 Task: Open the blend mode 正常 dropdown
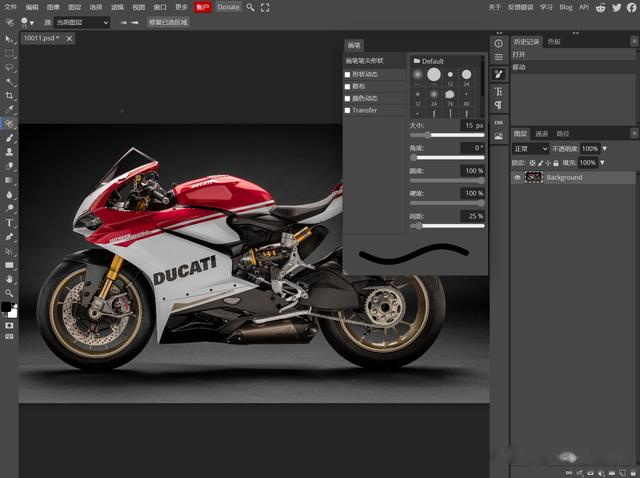coord(530,149)
